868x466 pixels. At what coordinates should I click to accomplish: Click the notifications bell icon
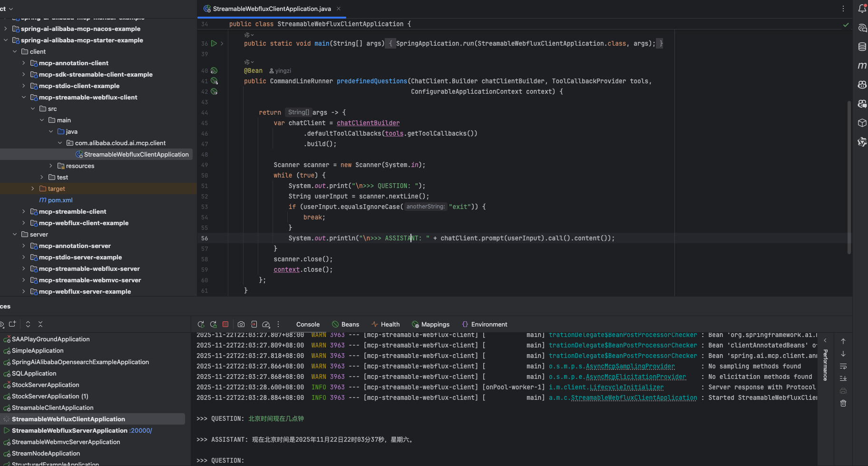coord(862,9)
